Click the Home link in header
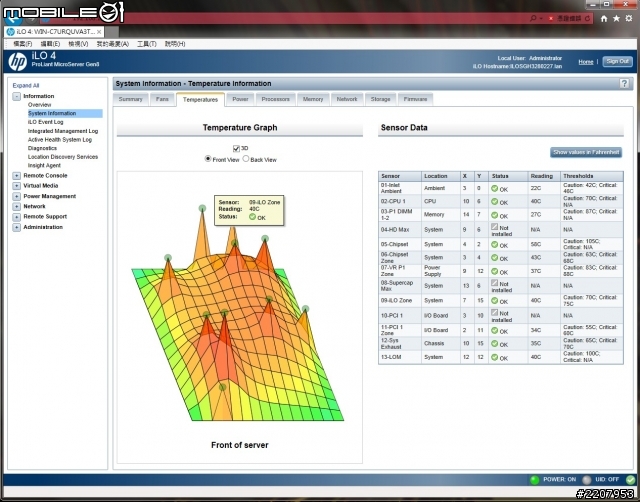 coord(586,62)
